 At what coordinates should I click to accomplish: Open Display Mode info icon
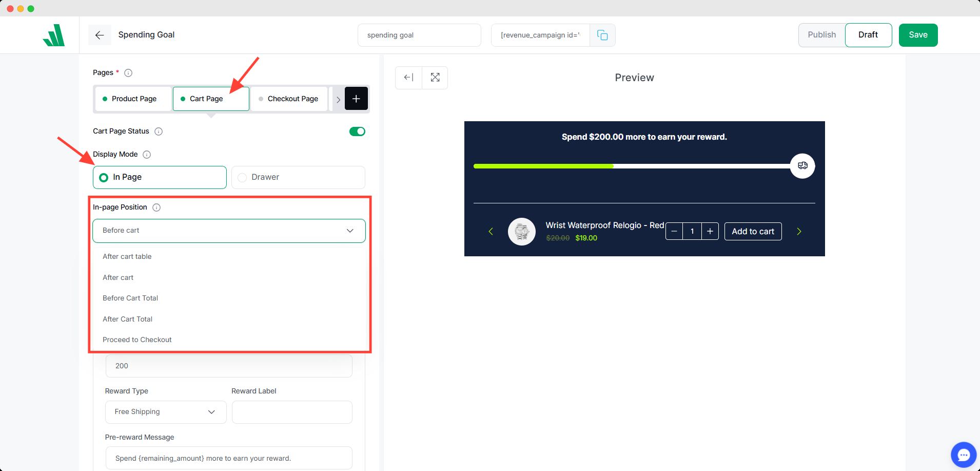click(147, 155)
